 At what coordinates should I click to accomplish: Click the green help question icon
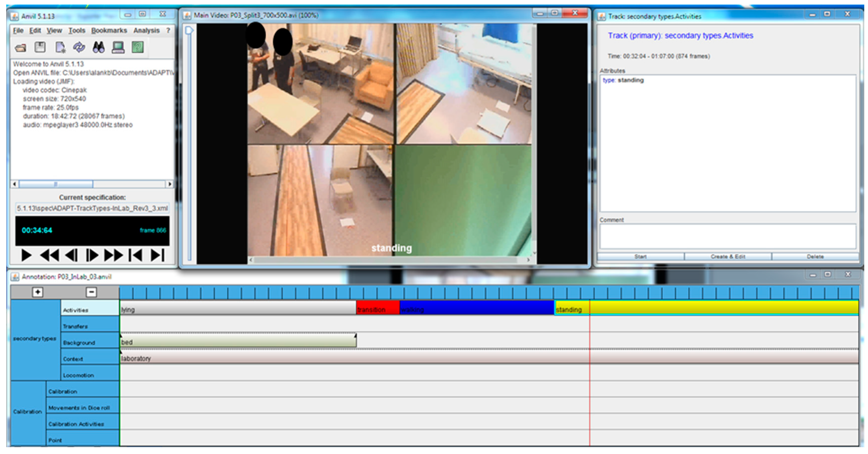click(138, 47)
